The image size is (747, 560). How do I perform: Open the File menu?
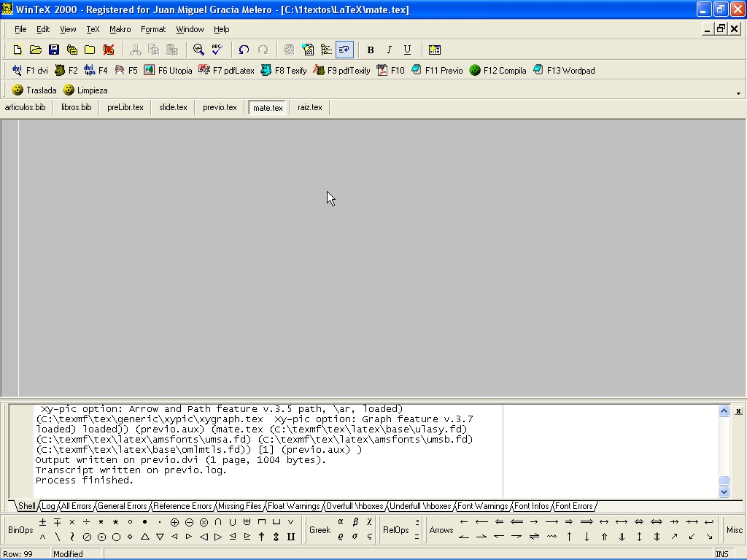click(x=20, y=29)
